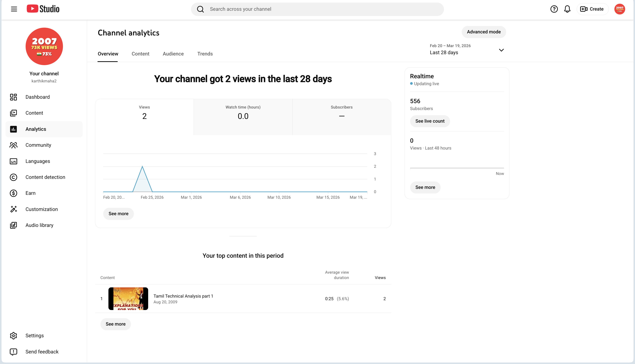Open the help question mark icon

coord(554,9)
